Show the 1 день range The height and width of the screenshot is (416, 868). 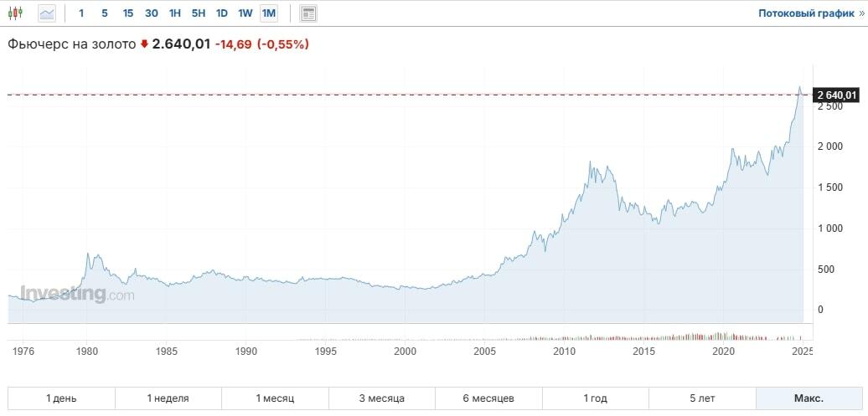pyautogui.click(x=61, y=398)
